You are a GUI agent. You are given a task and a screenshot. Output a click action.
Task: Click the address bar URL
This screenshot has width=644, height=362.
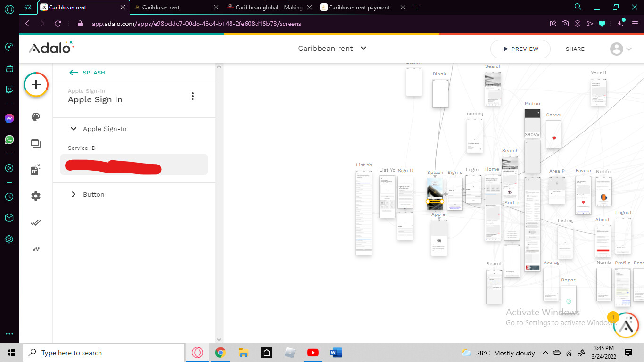pyautogui.click(x=196, y=24)
